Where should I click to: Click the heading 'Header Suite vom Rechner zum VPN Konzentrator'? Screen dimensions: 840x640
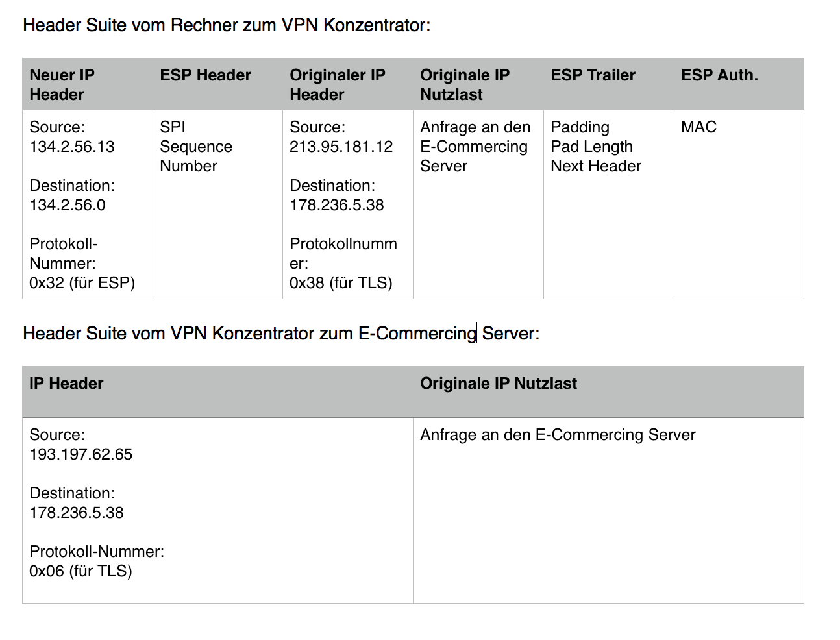227,25
